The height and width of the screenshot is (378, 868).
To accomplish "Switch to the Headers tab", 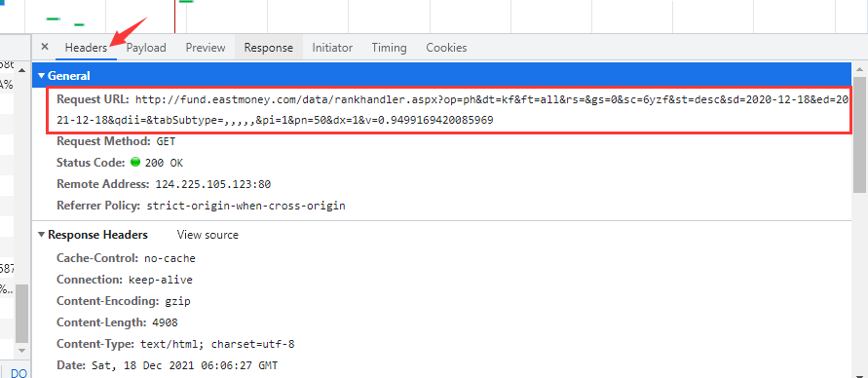I will pyautogui.click(x=86, y=48).
